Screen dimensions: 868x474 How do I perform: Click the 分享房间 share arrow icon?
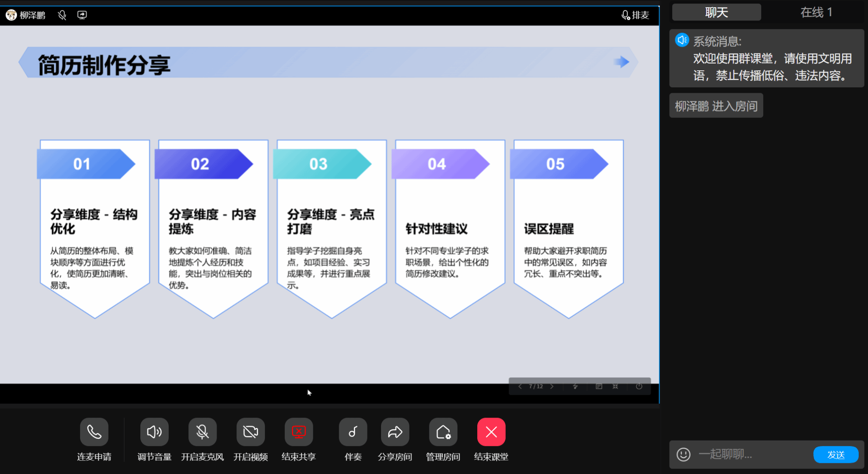(395, 432)
